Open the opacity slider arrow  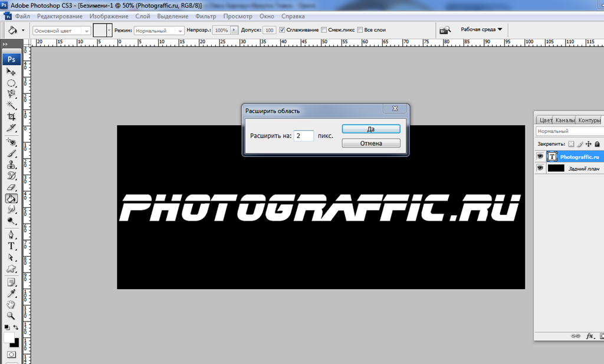(234, 30)
